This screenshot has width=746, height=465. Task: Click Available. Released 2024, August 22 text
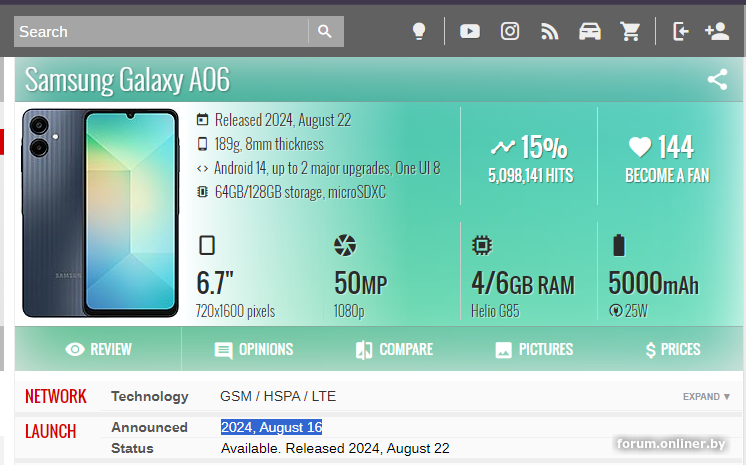pos(335,448)
